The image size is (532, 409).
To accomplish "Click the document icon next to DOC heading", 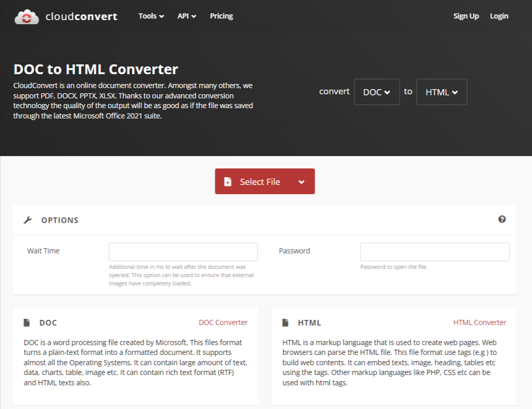I will pyautogui.click(x=26, y=322).
